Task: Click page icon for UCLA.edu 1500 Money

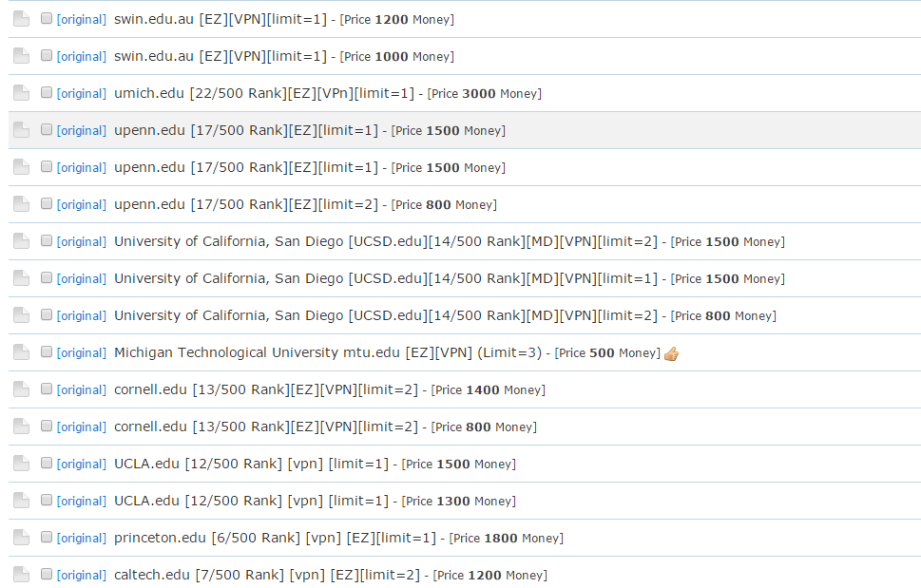Action: [21, 463]
